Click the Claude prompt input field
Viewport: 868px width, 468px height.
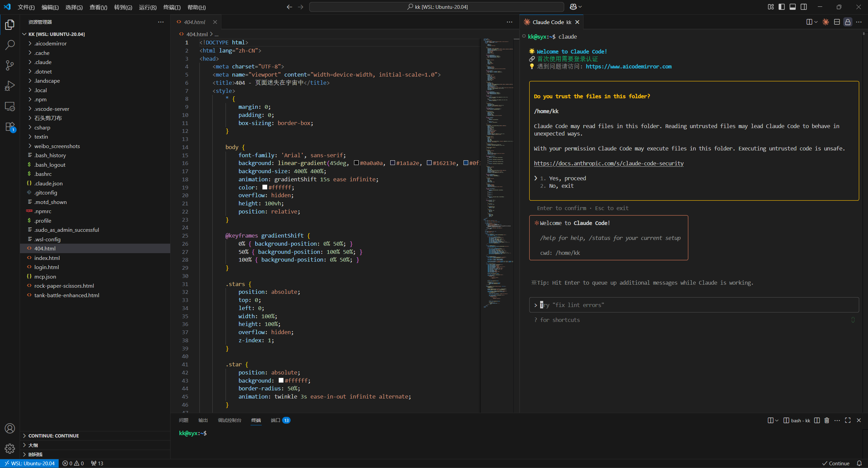coord(694,305)
